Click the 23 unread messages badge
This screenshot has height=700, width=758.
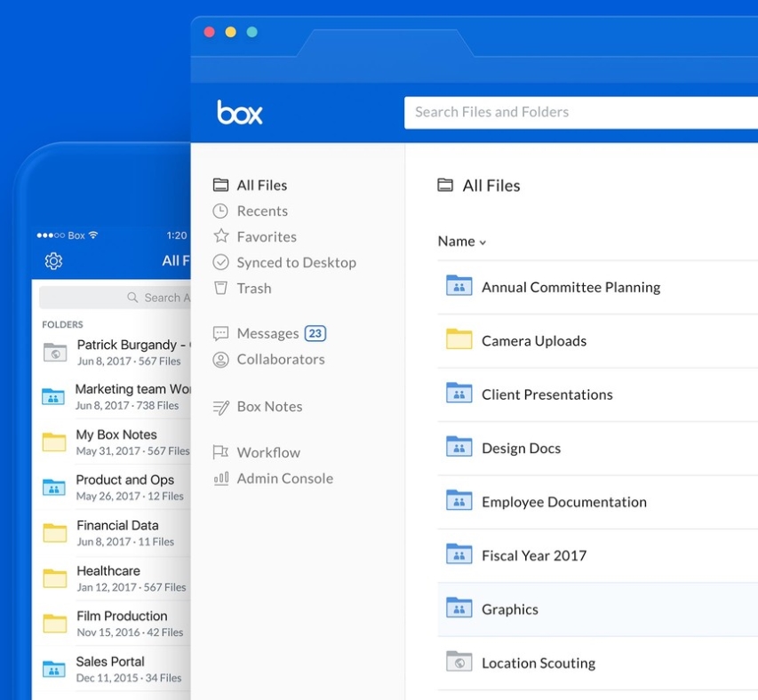315,333
